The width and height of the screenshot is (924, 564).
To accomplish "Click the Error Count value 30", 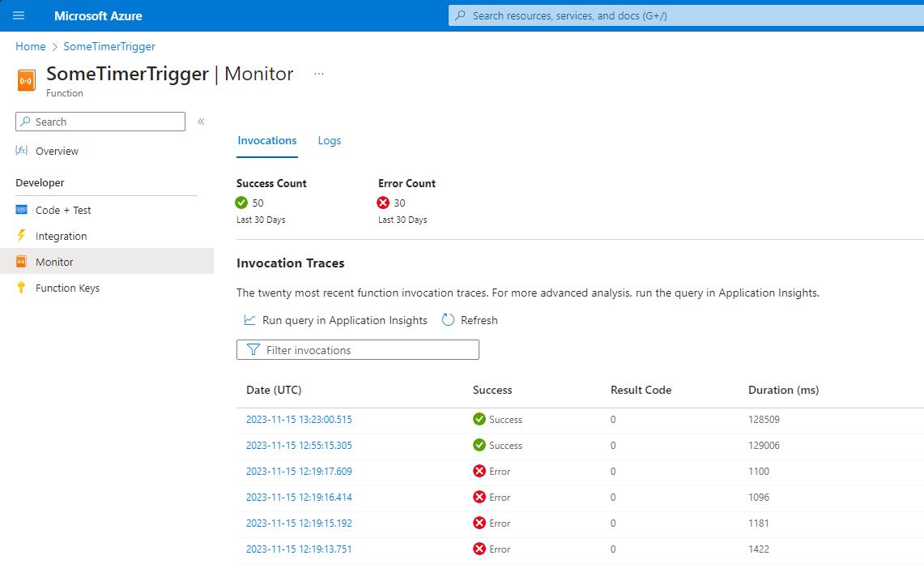I will click(399, 203).
